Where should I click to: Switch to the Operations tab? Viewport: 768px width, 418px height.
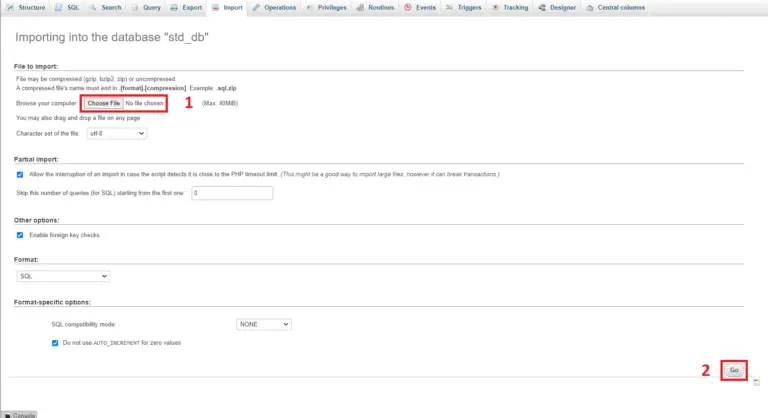pos(274,7)
